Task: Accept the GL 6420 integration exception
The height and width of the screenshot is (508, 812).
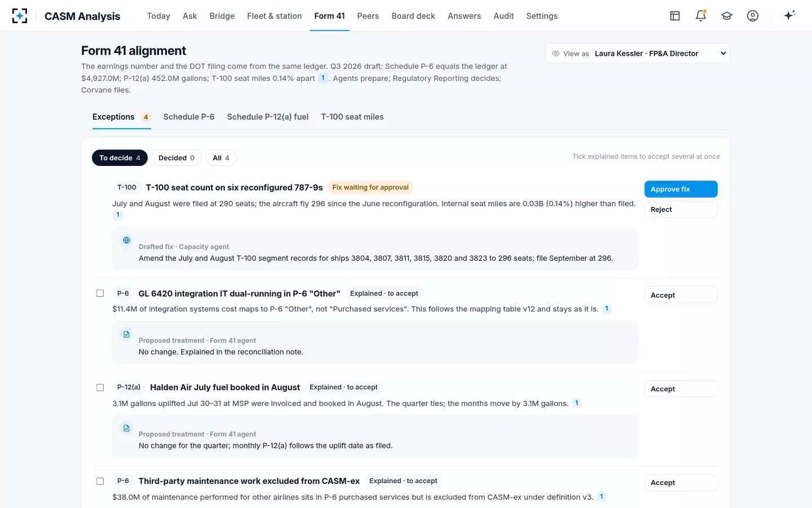Action: point(681,295)
